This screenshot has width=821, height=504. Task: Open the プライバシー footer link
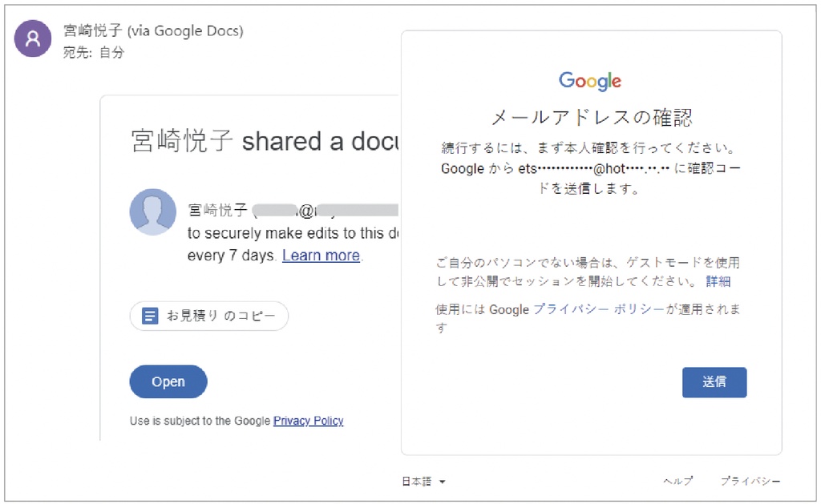750,481
